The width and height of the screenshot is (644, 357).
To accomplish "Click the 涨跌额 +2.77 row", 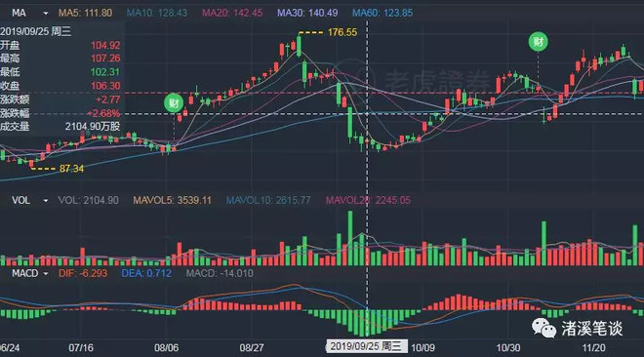I will 60,99.
